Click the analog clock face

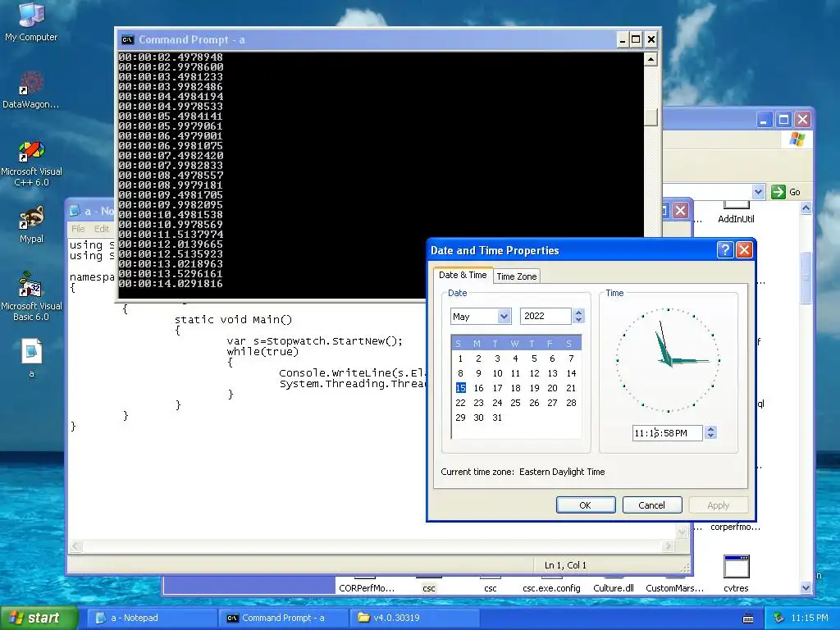[668, 360]
